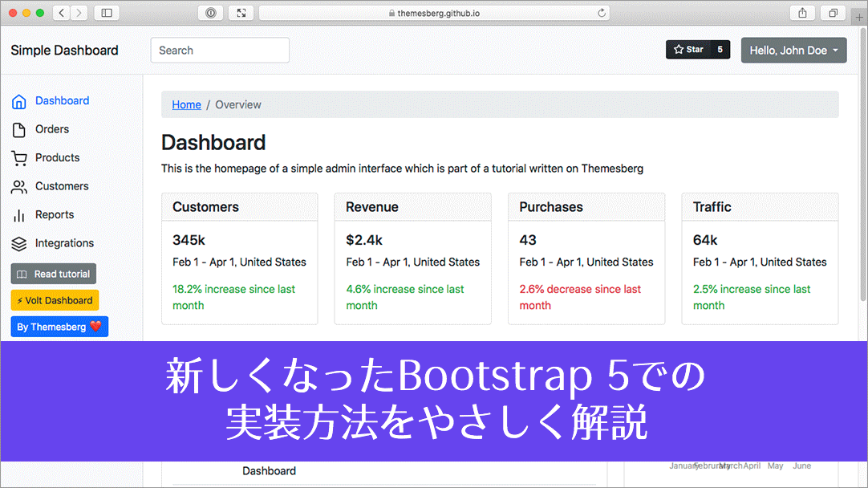Click the Products shopping cart icon
Screen dimensions: 868x488
(x=18, y=157)
